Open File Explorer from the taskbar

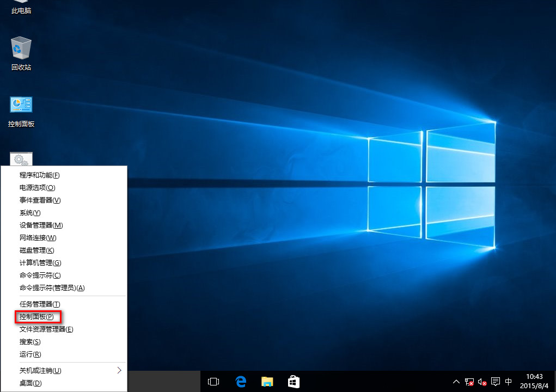click(267, 381)
